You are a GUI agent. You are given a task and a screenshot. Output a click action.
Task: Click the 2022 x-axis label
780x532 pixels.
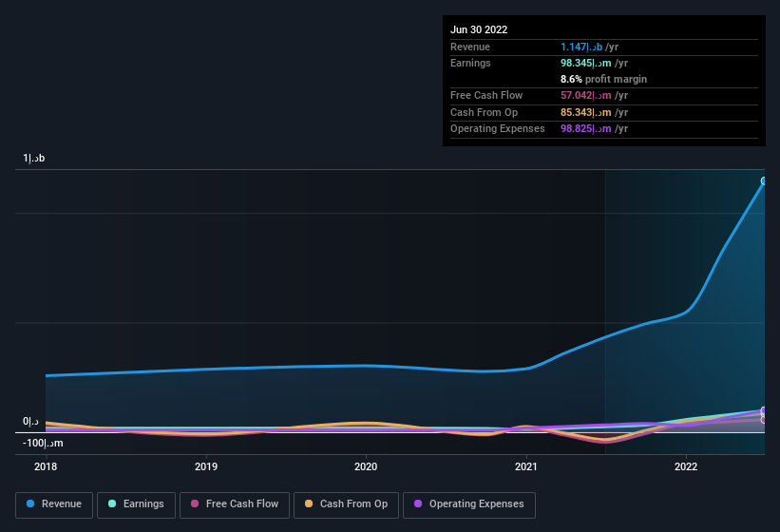coord(686,466)
